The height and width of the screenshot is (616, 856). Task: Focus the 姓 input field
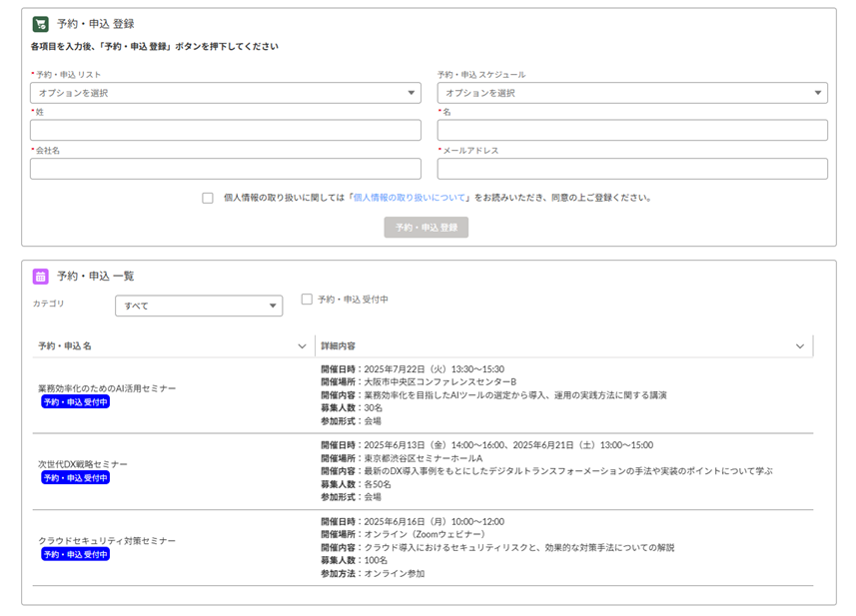point(226,131)
